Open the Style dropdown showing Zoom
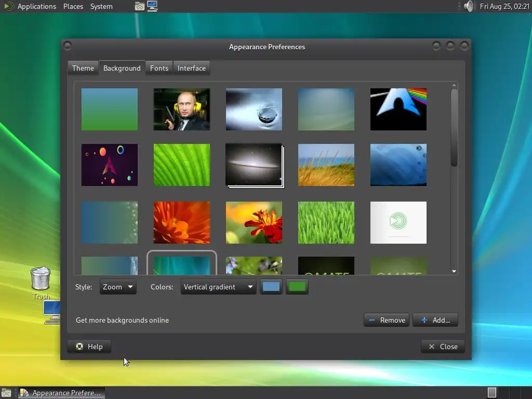 [x=118, y=287]
